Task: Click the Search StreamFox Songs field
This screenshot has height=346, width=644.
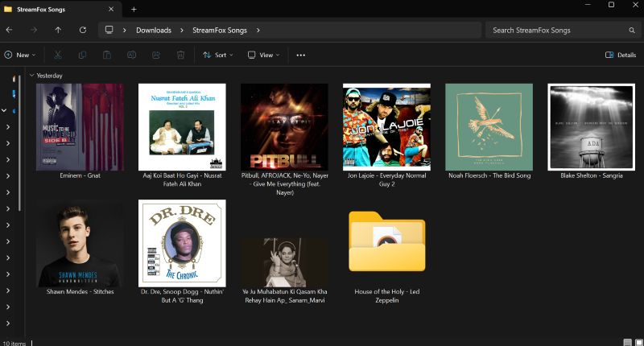Action: pos(555,31)
